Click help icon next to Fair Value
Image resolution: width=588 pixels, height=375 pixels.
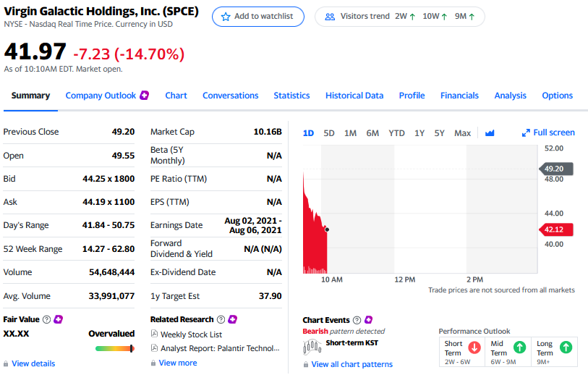pyautogui.click(x=46, y=319)
